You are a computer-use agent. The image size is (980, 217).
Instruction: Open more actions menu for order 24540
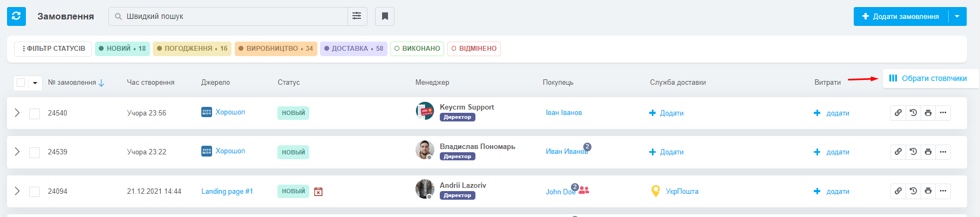(x=943, y=113)
